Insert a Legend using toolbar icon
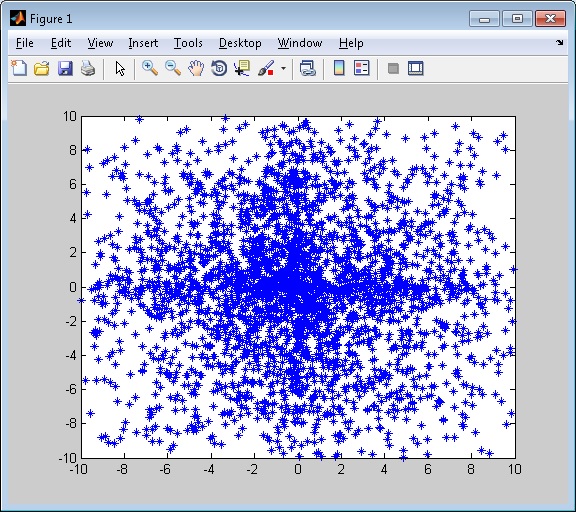This screenshot has width=576, height=512. (x=361, y=68)
